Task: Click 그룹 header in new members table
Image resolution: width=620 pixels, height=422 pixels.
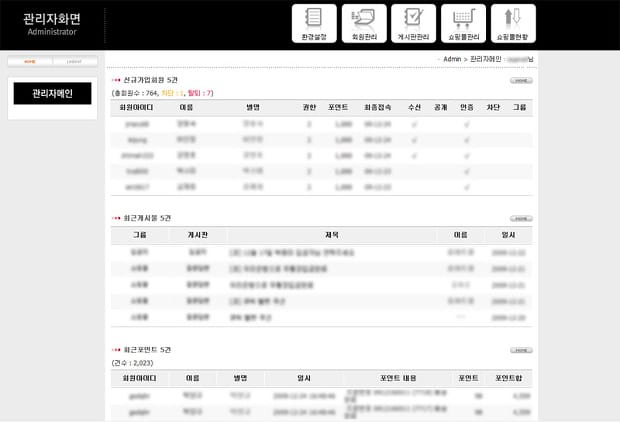Action: point(520,108)
